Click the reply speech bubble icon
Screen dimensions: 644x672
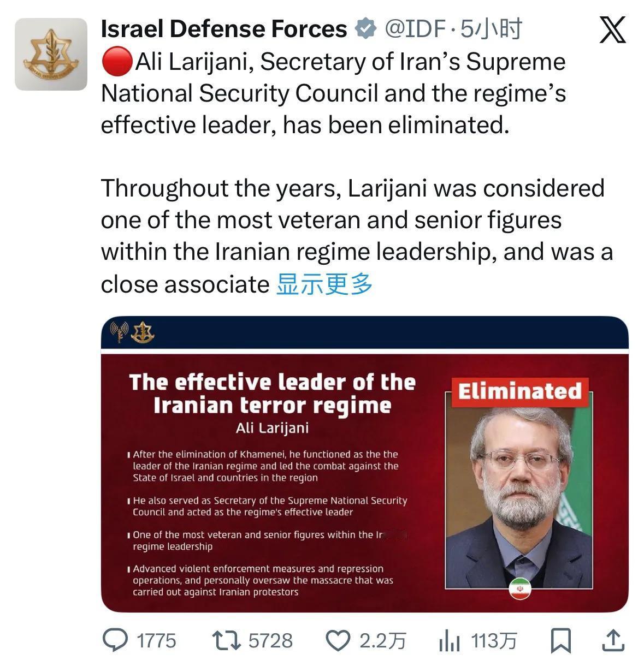click(x=115, y=640)
